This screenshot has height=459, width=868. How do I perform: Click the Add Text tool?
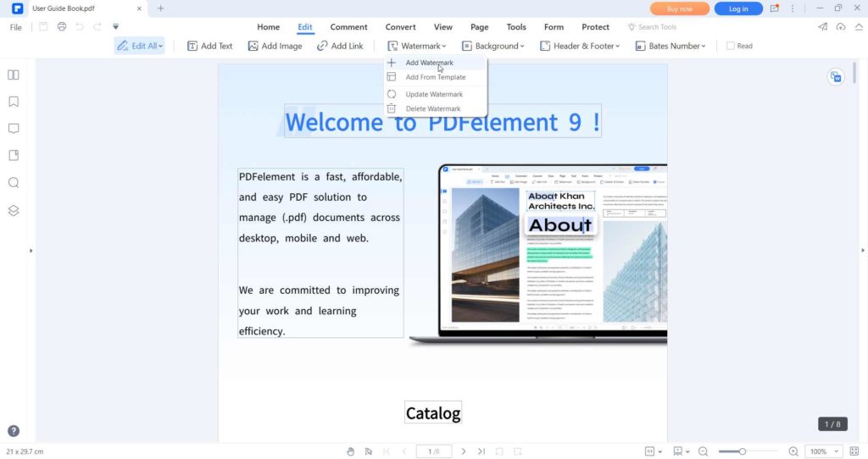210,46
